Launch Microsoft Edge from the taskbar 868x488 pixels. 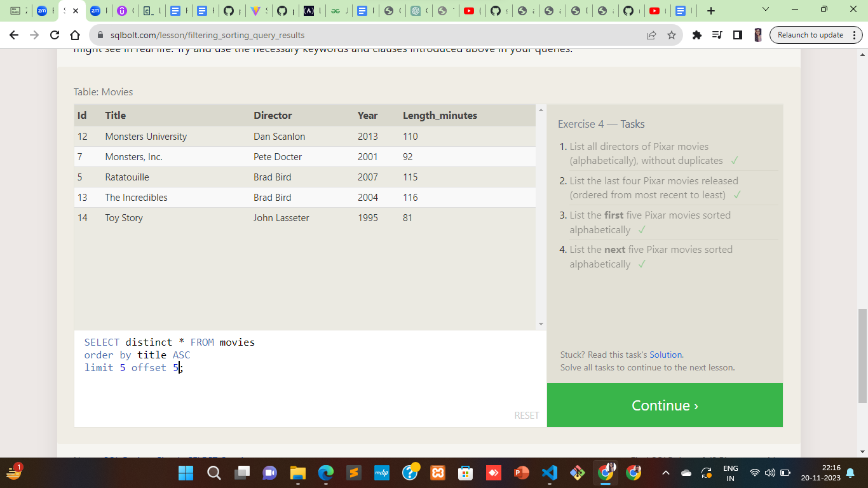(325, 473)
